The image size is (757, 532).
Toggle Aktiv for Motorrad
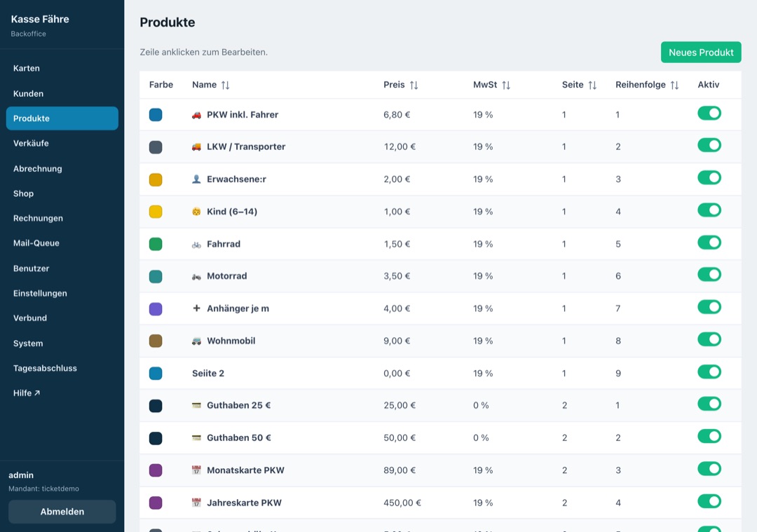(x=709, y=275)
